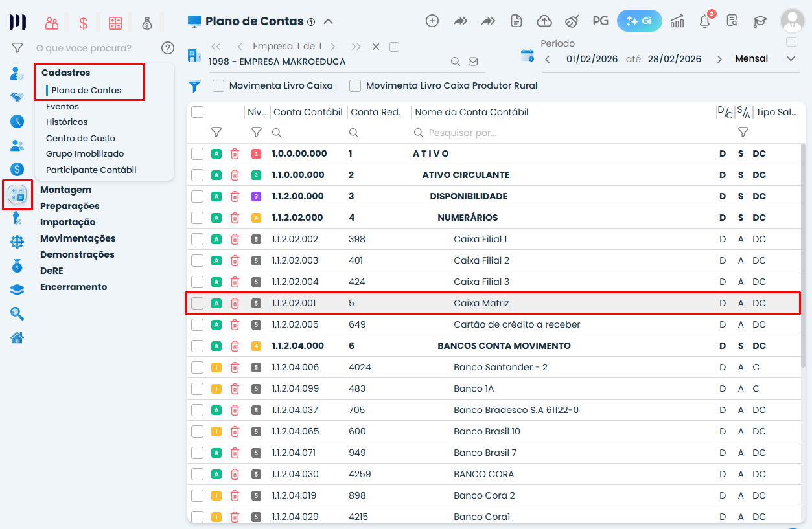812x529 pixels.
Task: Click the PG button in toolbar
Action: point(601,21)
